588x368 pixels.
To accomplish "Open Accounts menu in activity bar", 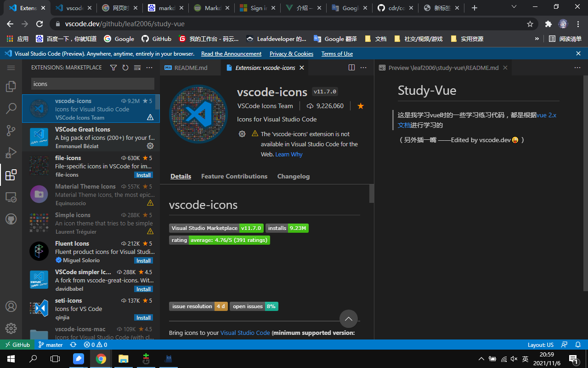I will click(x=11, y=306).
